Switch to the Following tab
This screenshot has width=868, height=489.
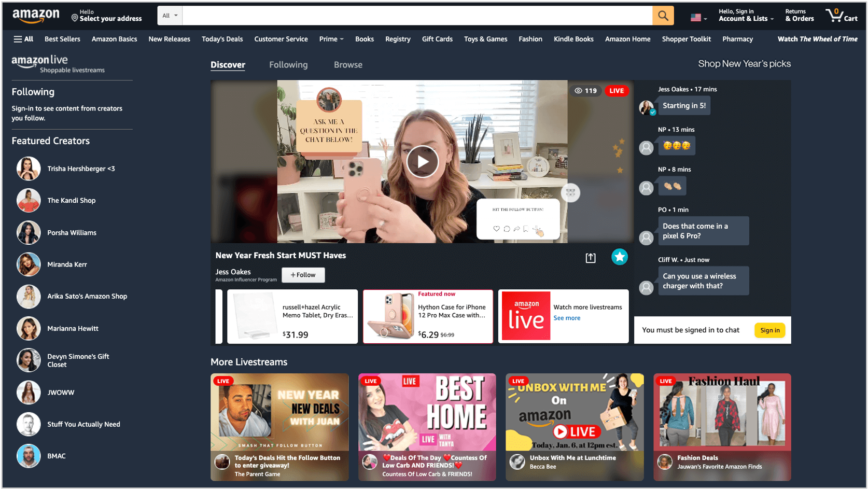pyautogui.click(x=288, y=65)
